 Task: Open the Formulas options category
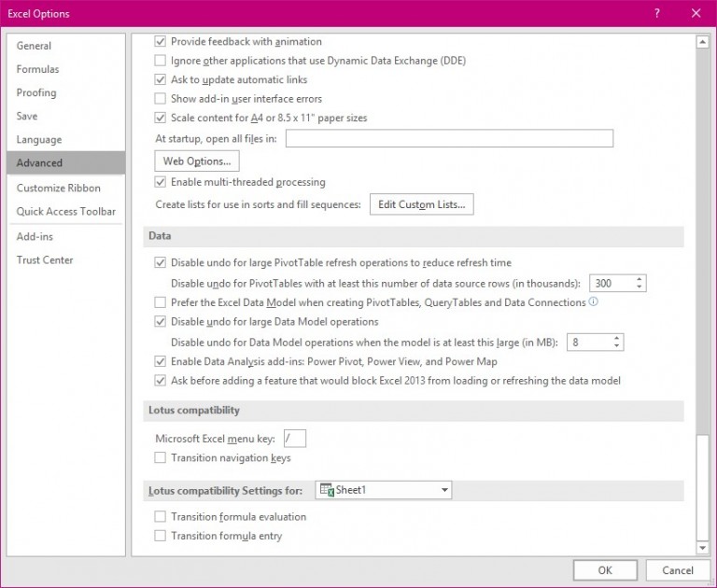[x=66, y=69]
